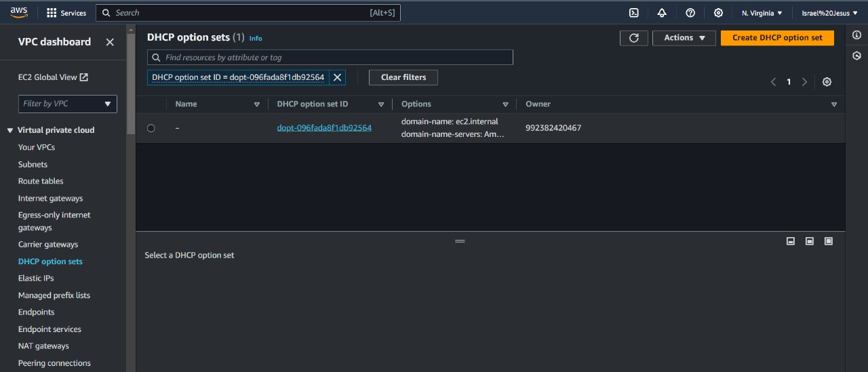Open the Info link beside title
Viewport: 868px width, 372px height.
tap(256, 39)
